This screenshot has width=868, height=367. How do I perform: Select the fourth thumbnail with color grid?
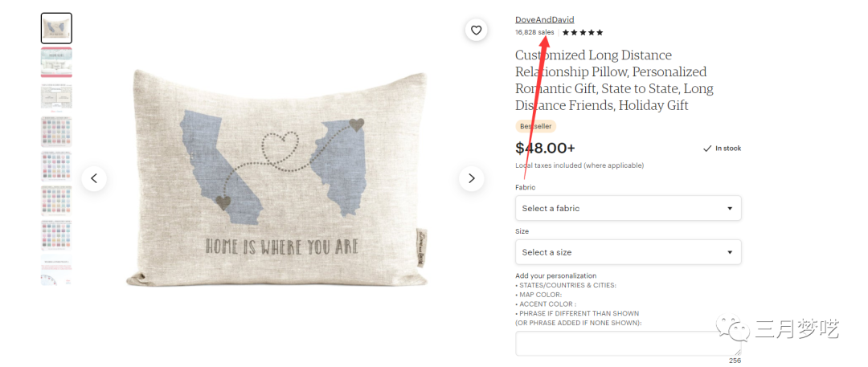(x=56, y=131)
